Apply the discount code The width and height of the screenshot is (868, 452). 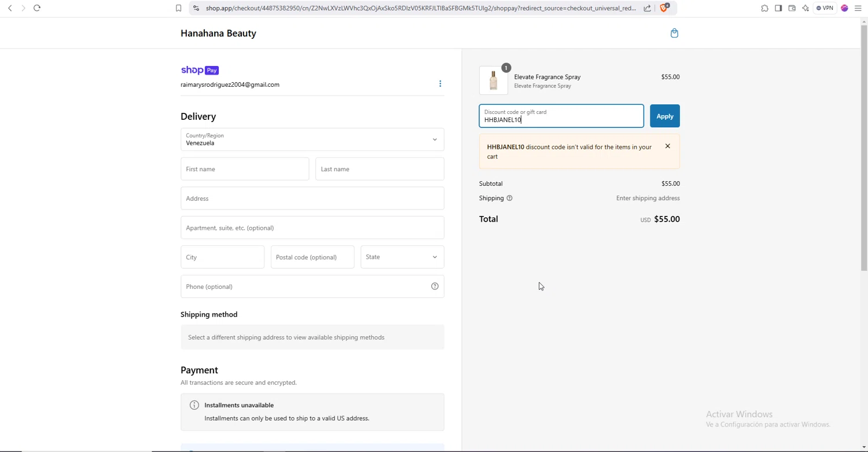click(x=664, y=116)
